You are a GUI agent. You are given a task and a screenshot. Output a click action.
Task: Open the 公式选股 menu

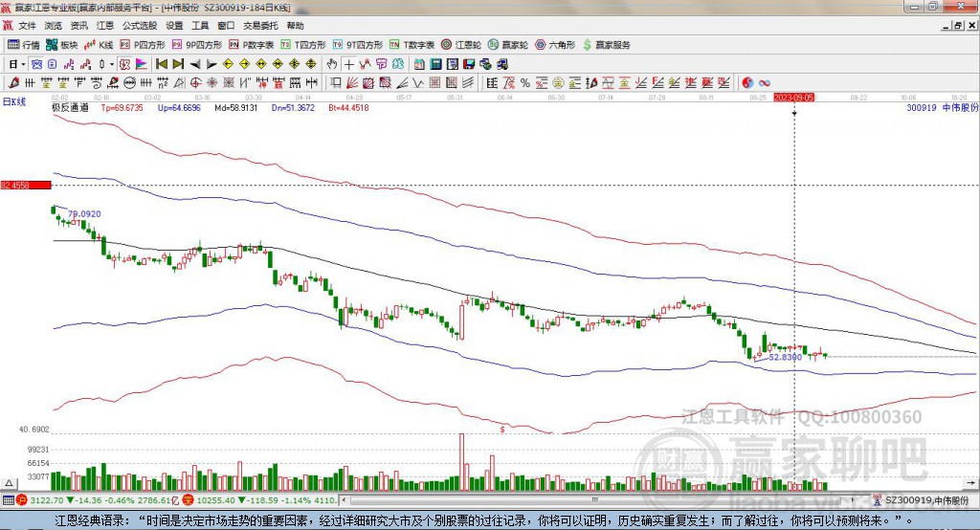pos(140,26)
